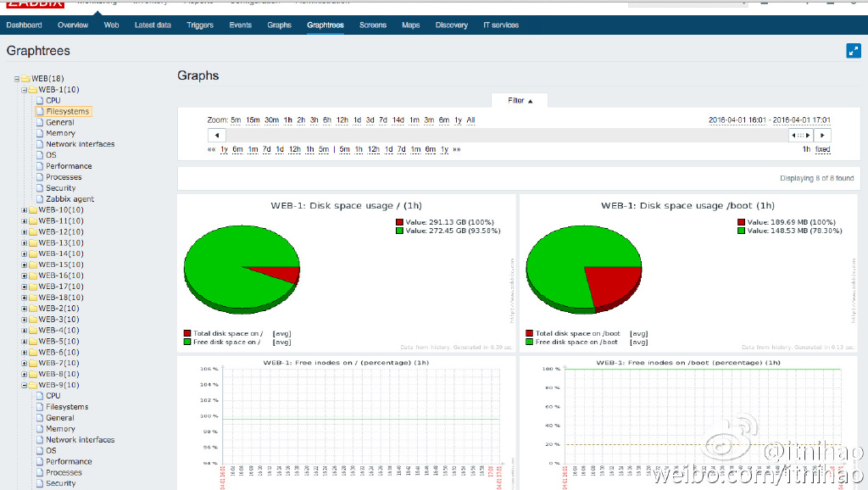Click the double right arrows shift icon

[457, 149]
